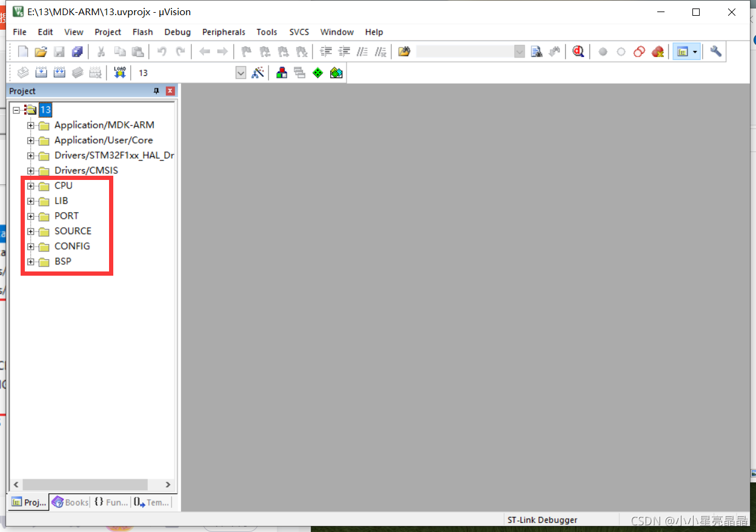Image resolution: width=756 pixels, height=532 pixels.
Task: Click the green Pack Installer icon
Action: pos(336,73)
